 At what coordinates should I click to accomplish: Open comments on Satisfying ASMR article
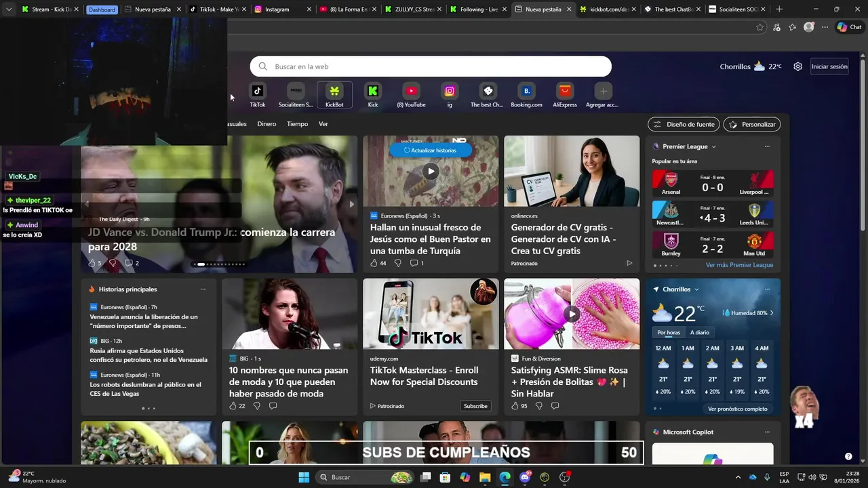pyautogui.click(x=555, y=406)
